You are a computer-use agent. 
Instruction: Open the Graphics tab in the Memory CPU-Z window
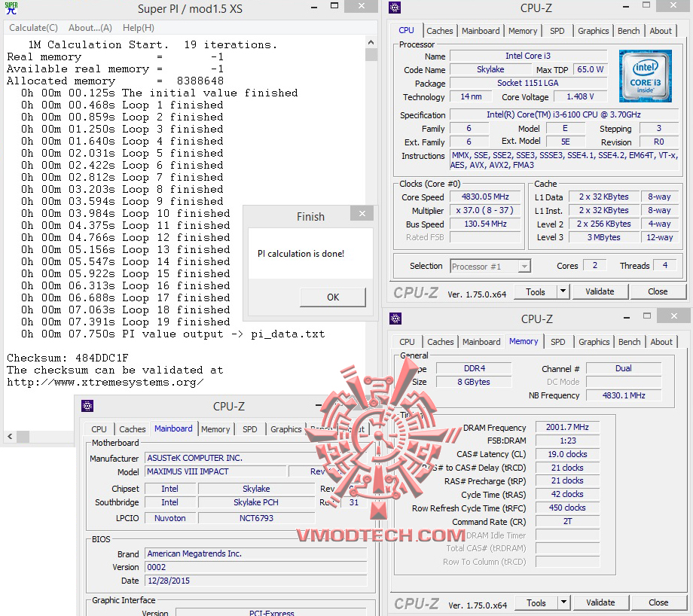click(x=594, y=342)
